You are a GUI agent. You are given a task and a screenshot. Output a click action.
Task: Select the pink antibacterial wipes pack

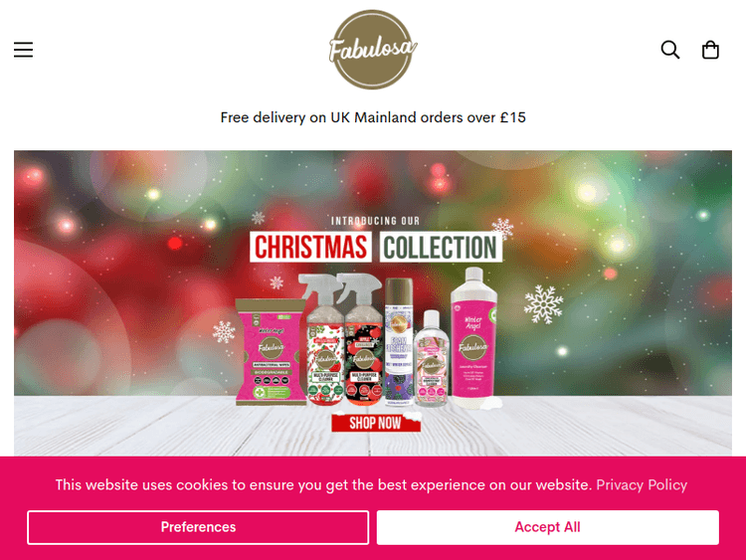coord(271,352)
